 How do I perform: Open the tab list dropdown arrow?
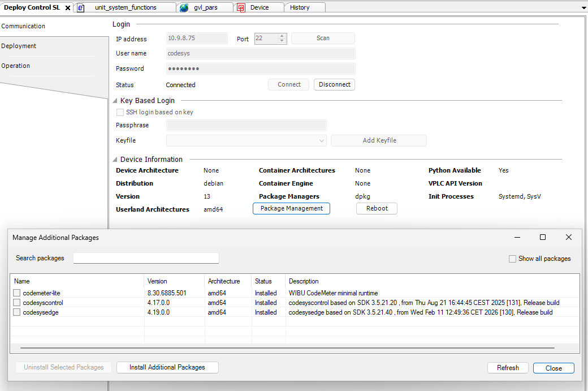tap(583, 8)
